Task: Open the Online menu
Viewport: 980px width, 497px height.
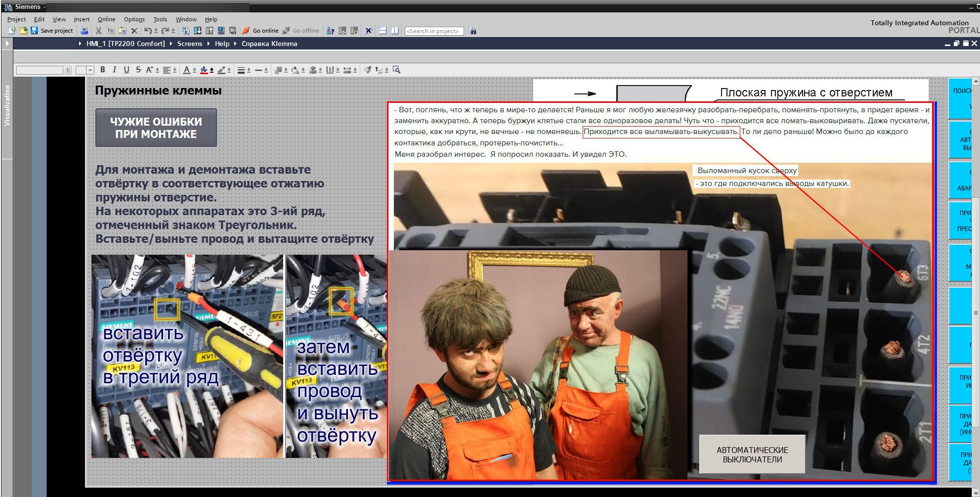Action: 106,19
